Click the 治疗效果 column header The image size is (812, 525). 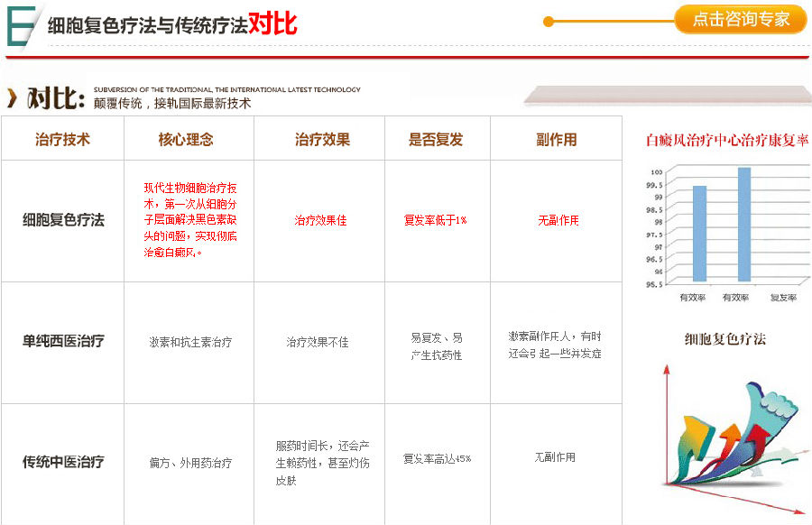coord(323,139)
